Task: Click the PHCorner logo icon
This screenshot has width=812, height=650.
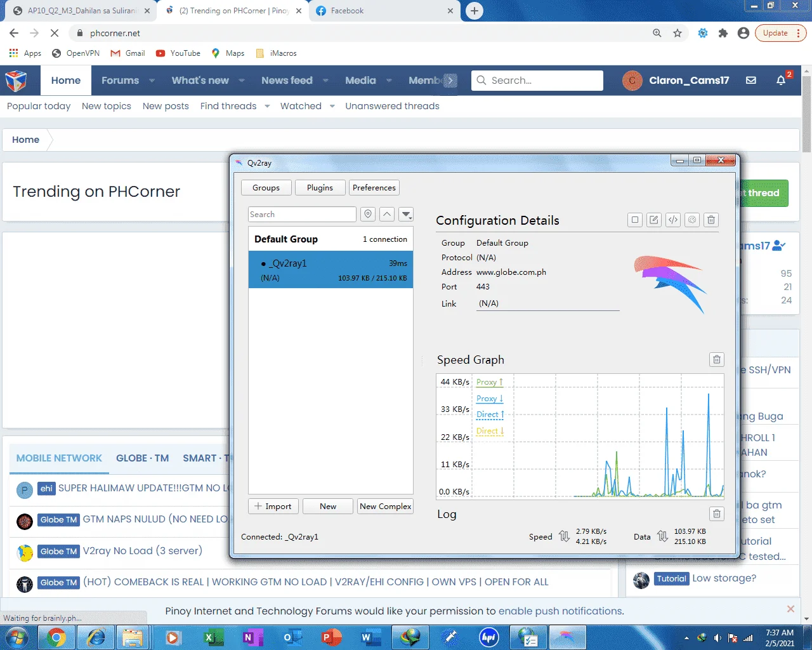Action: [x=16, y=81]
